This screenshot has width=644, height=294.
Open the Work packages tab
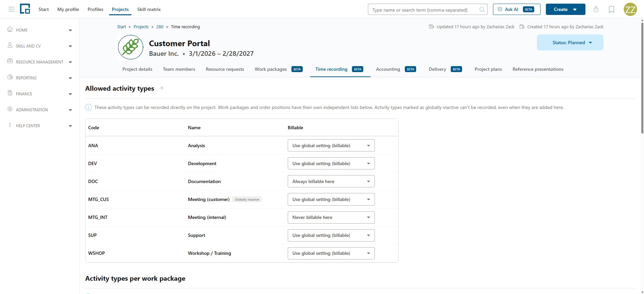click(x=278, y=69)
